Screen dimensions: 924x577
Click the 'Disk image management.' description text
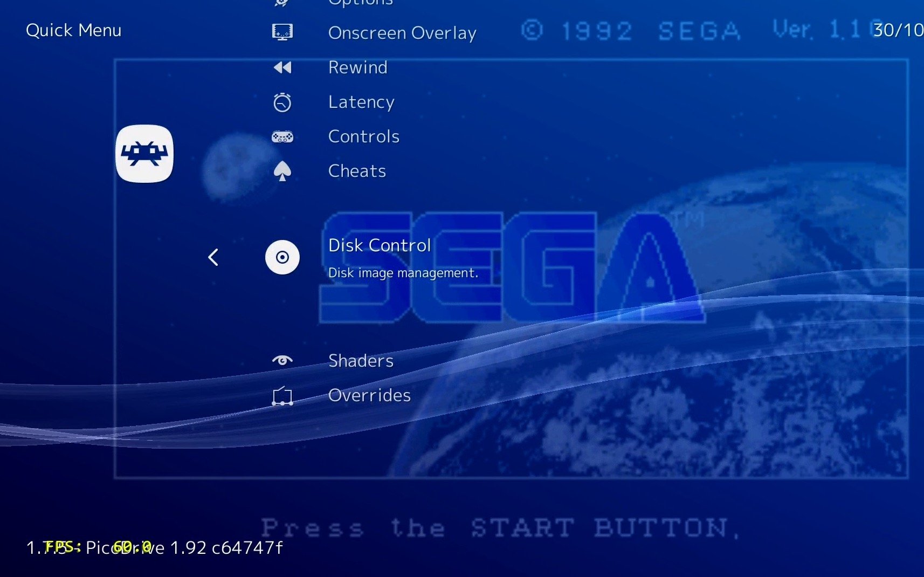(403, 273)
